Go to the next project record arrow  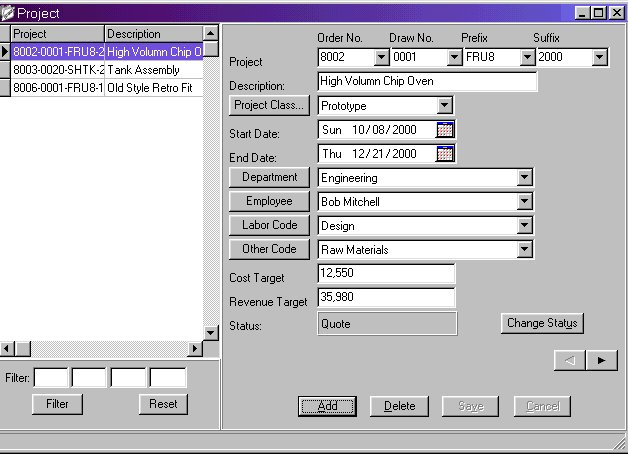click(x=601, y=360)
